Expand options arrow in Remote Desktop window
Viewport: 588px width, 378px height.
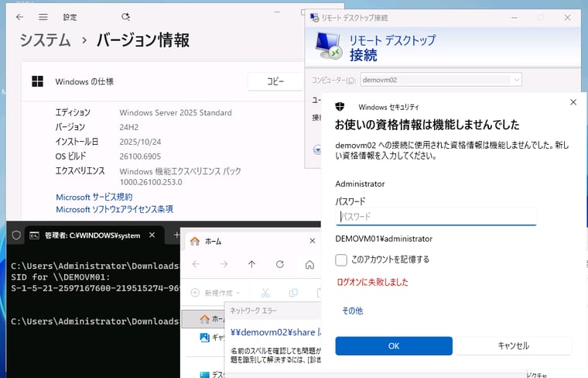316,149
